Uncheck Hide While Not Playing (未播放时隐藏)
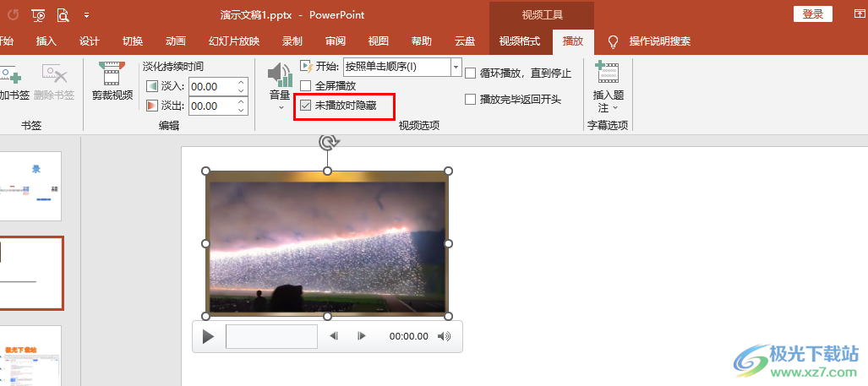This screenshot has height=386, width=868. click(306, 106)
